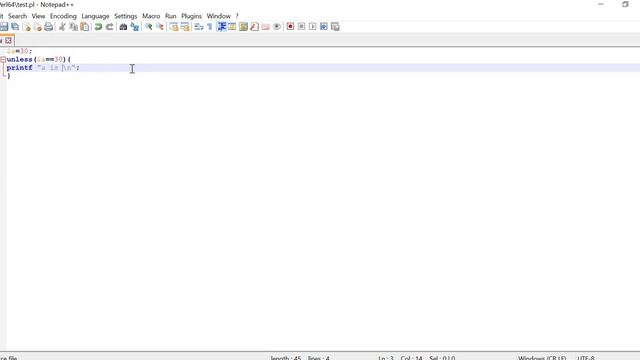Toggle Word wrap toolbar icon
This screenshot has height=360, width=640.
coord(199,27)
